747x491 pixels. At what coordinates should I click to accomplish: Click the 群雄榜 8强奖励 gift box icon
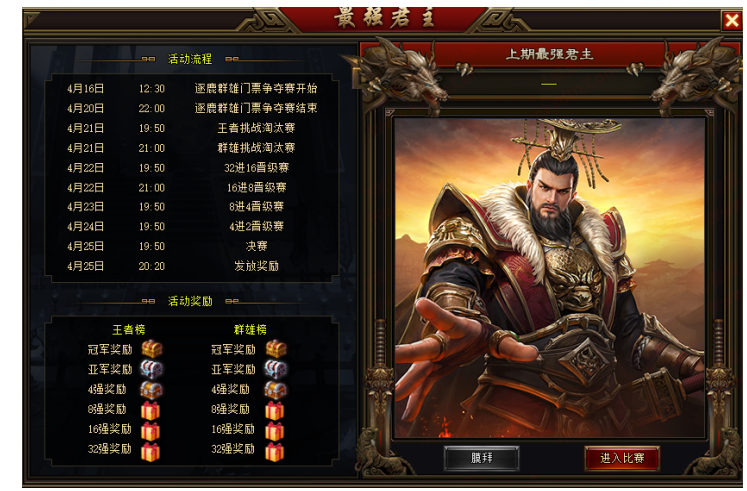275,410
